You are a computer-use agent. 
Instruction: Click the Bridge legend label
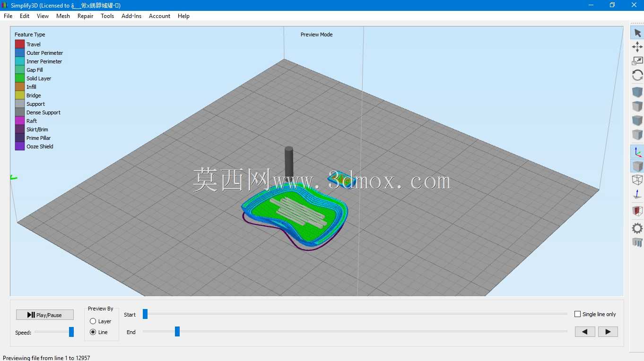pos(34,95)
